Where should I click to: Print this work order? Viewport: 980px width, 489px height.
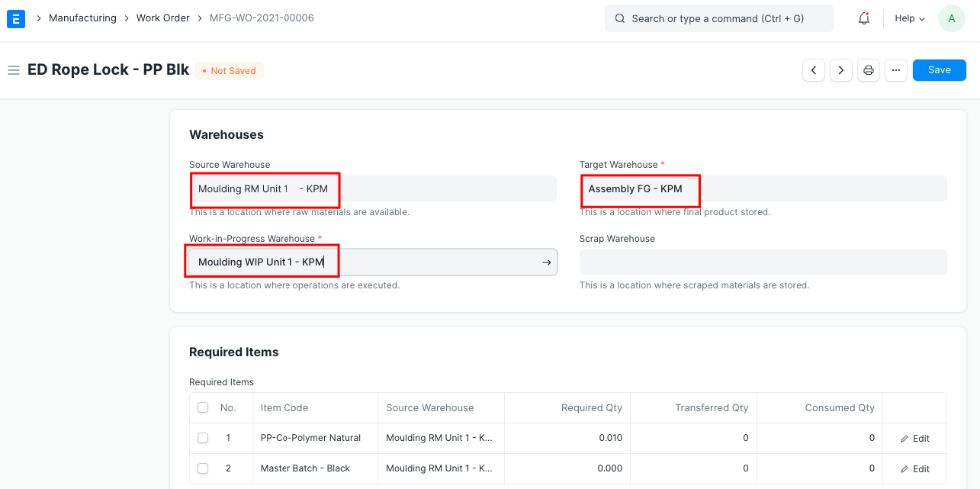pos(869,70)
